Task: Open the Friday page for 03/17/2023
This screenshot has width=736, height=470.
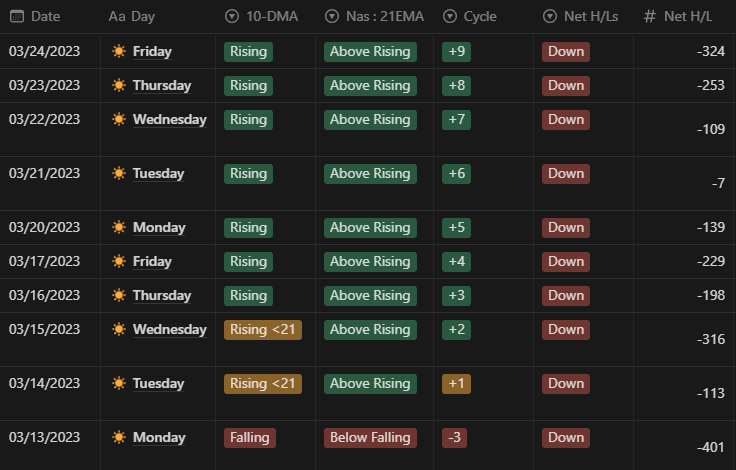Action: pos(152,262)
